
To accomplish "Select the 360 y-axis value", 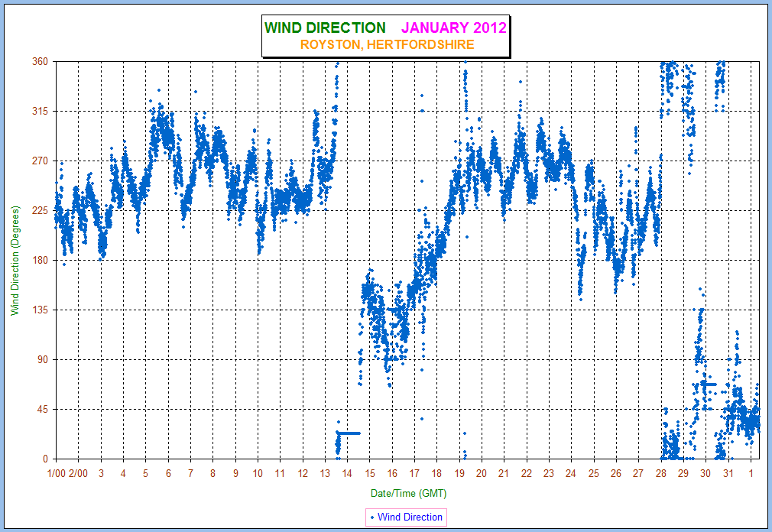I will [x=41, y=61].
